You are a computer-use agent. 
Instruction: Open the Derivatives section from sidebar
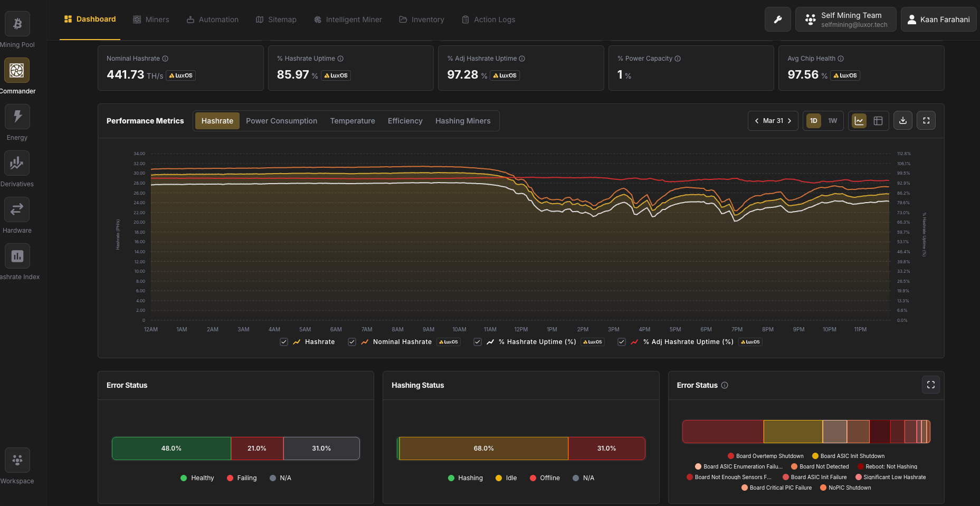[x=17, y=163]
